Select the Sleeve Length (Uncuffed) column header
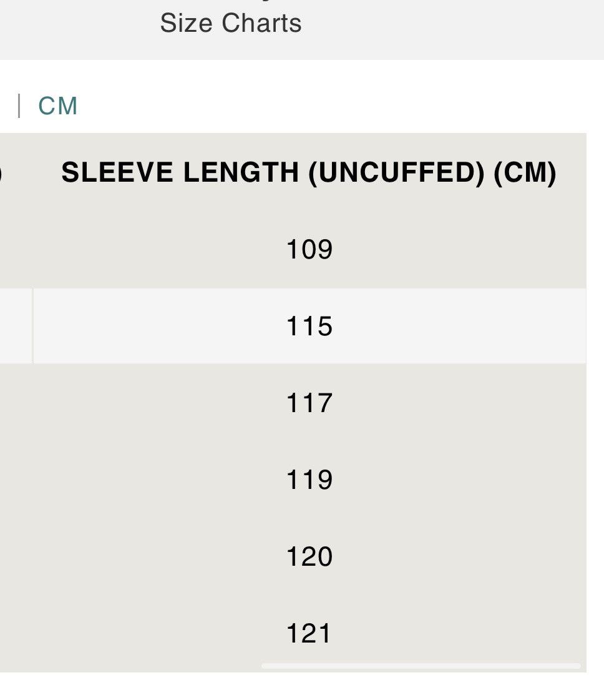The height and width of the screenshot is (700, 604). [309, 172]
